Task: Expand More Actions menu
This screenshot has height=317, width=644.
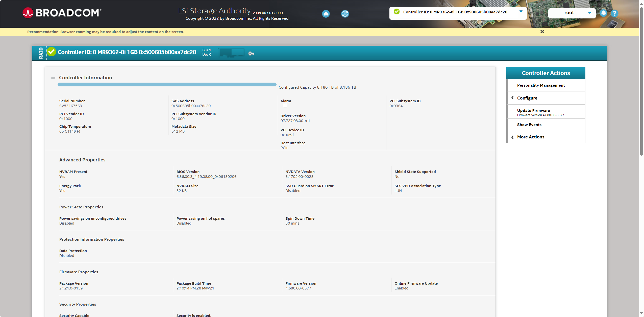Action: [531, 137]
